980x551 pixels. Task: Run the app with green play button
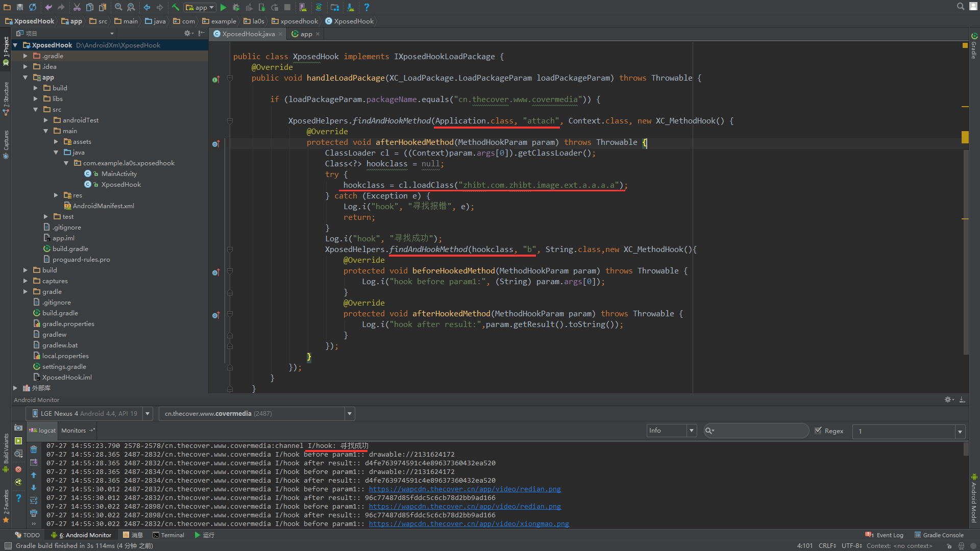(223, 7)
